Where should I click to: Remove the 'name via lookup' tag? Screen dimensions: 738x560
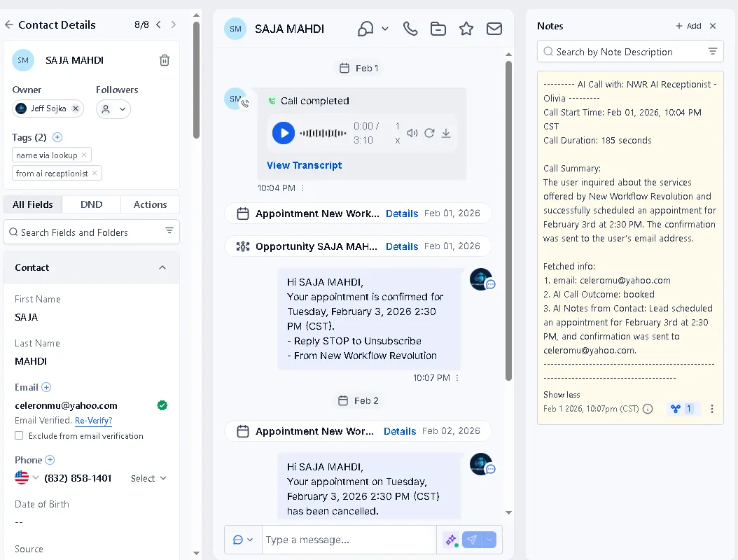84,155
